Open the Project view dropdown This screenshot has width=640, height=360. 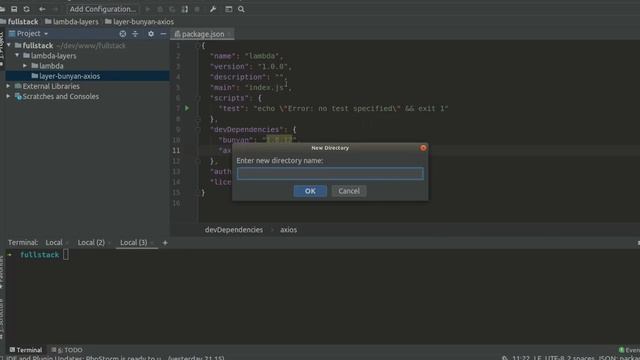coord(46,34)
